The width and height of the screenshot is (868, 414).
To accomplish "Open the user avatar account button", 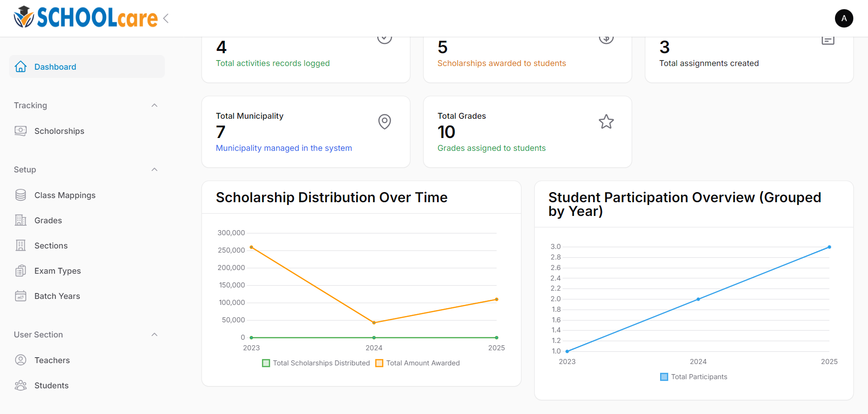I will [844, 18].
